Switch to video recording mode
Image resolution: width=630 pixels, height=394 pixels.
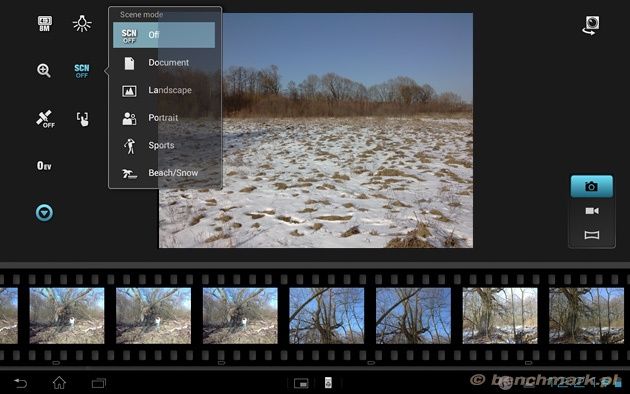592,211
